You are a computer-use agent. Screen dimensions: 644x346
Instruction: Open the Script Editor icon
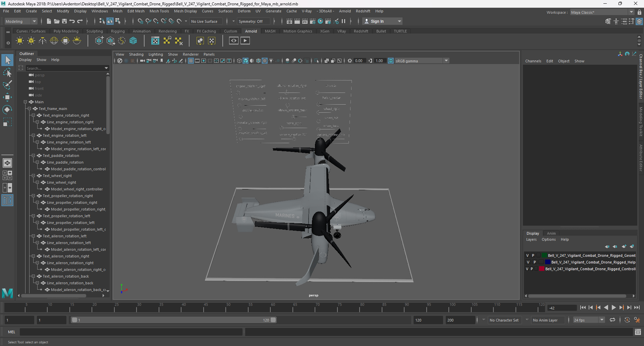[x=638, y=332]
